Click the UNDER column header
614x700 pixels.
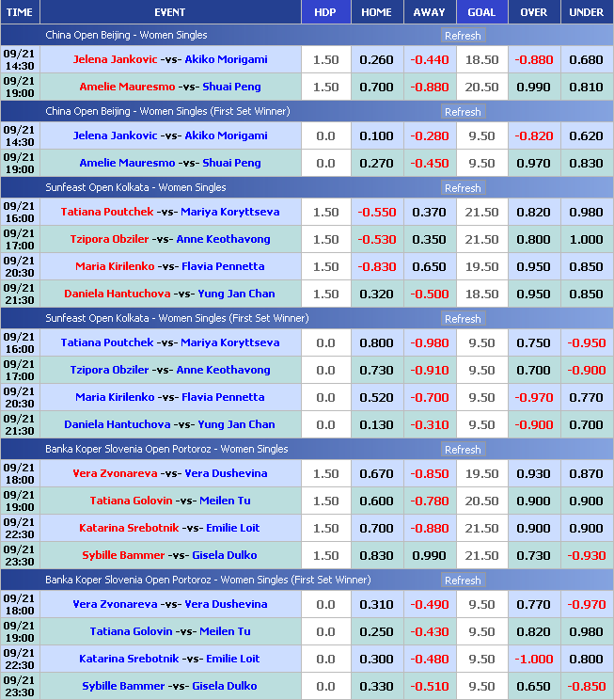pos(586,12)
